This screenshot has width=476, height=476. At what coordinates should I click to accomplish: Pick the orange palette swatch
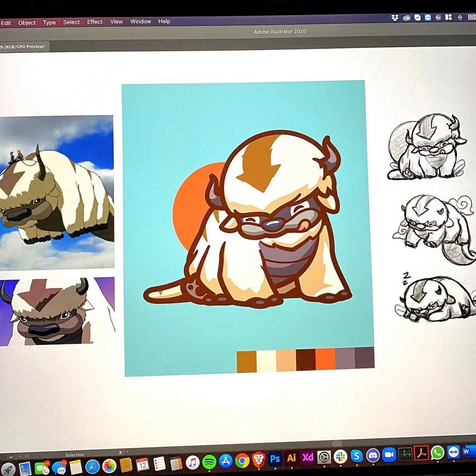click(x=325, y=359)
